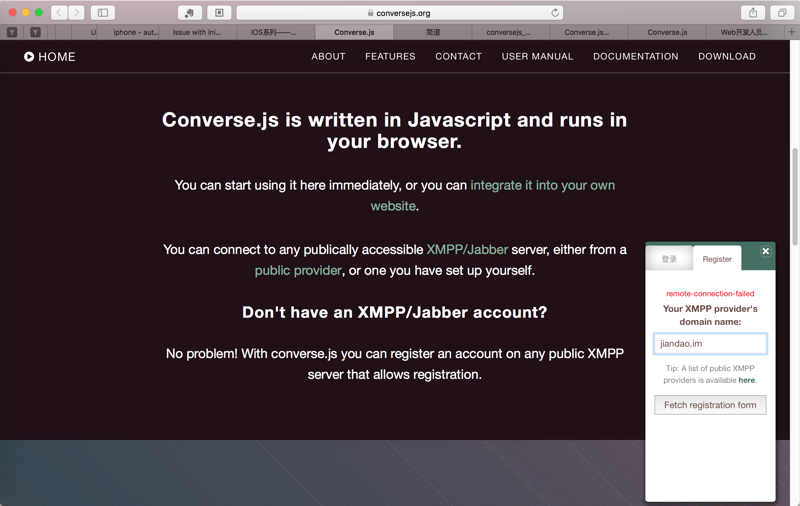
Task: Go back with Safari's back arrow
Action: [x=59, y=13]
